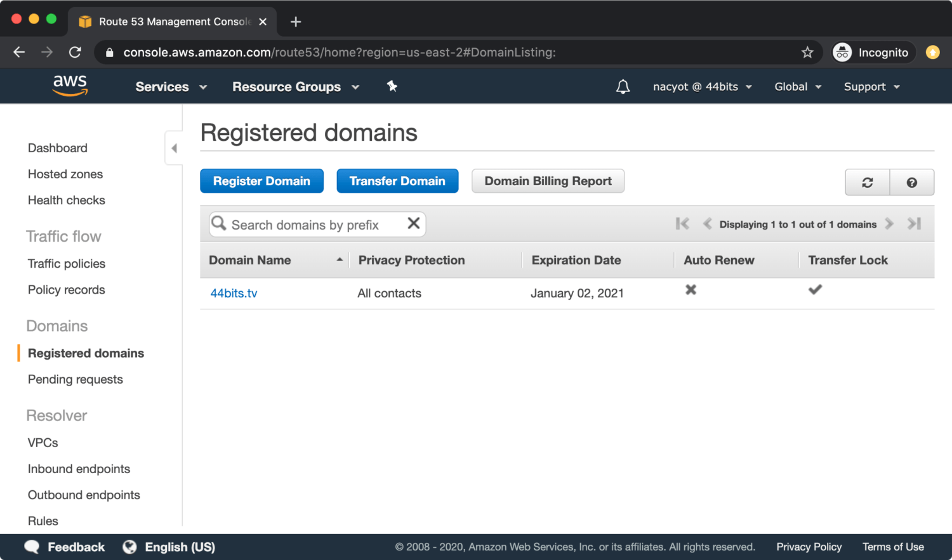952x560 pixels.
Task: Click the Transfer Lock checkmark for 44bits.tv
Action: tap(816, 290)
